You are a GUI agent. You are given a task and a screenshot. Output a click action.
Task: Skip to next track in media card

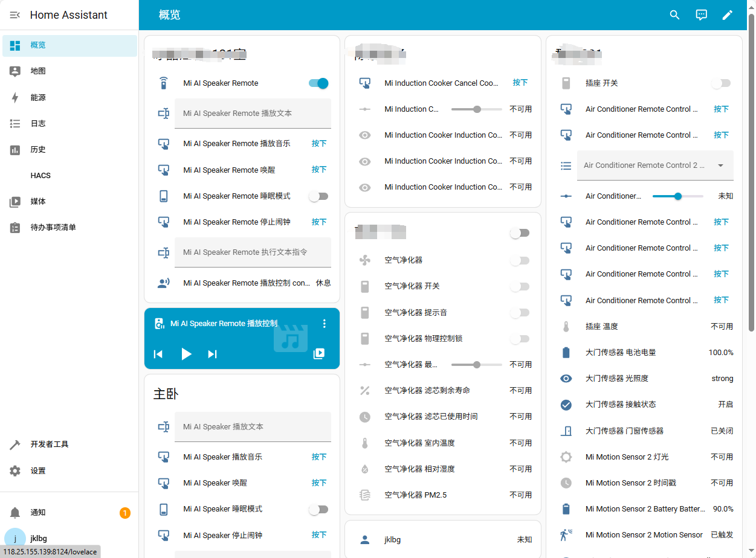212,354
